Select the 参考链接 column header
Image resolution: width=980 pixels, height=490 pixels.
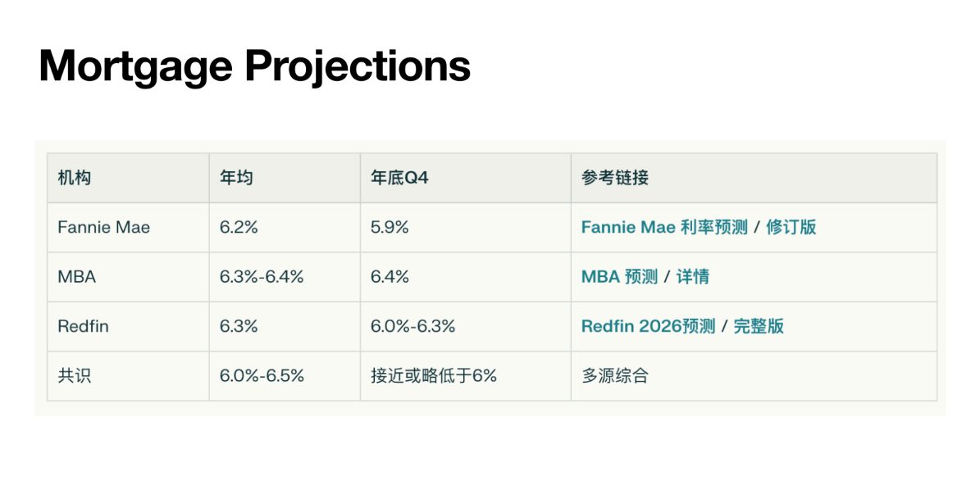754,178
